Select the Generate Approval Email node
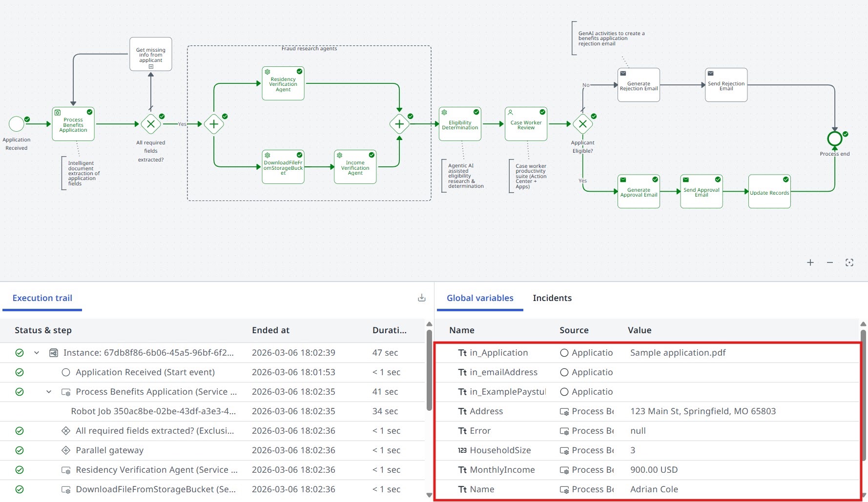This screenshot has width=868, height=502. pyautogui.click(x=639, y=191)
